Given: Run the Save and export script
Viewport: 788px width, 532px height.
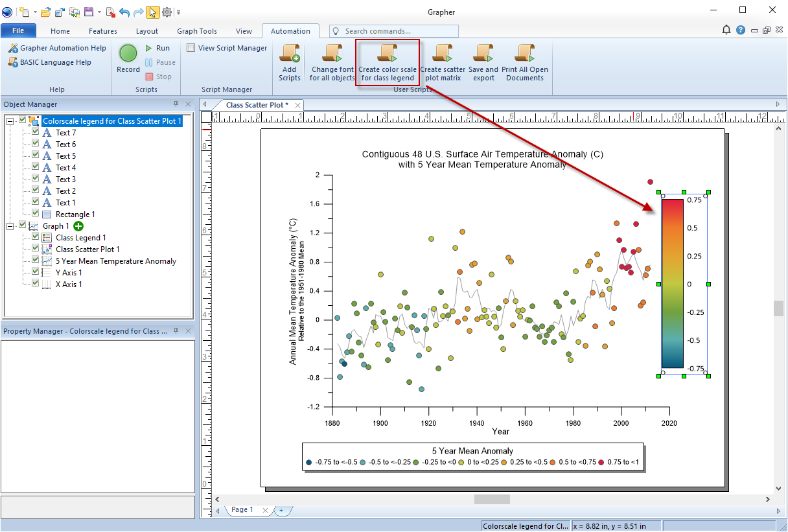Looking at the screenshot, I should tap(483, 62).
